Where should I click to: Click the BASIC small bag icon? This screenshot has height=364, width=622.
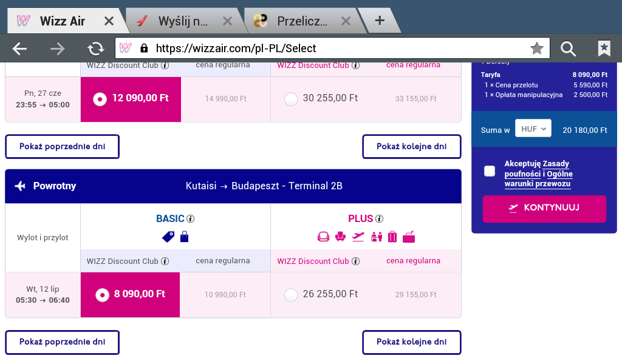pos(185,237)
